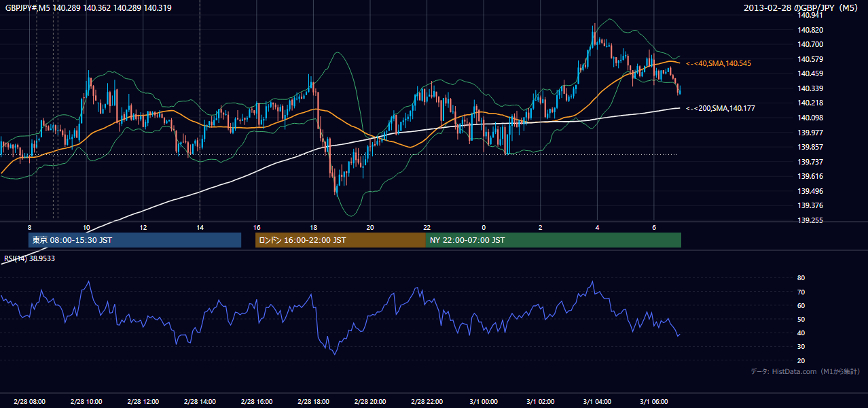
Task: Click RSI scale level 30
Action: click(x=801, y=347)
